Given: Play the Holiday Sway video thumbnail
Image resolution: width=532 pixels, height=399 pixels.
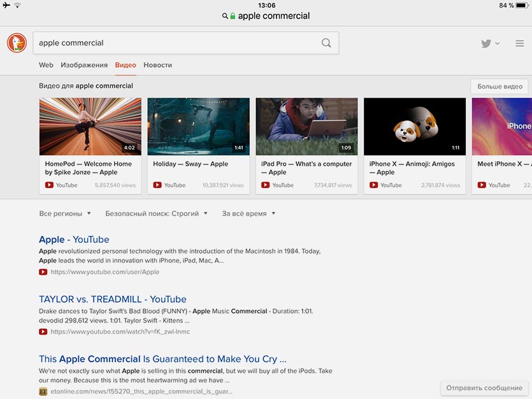Looking at the screenshot, I should pos(199,127).
